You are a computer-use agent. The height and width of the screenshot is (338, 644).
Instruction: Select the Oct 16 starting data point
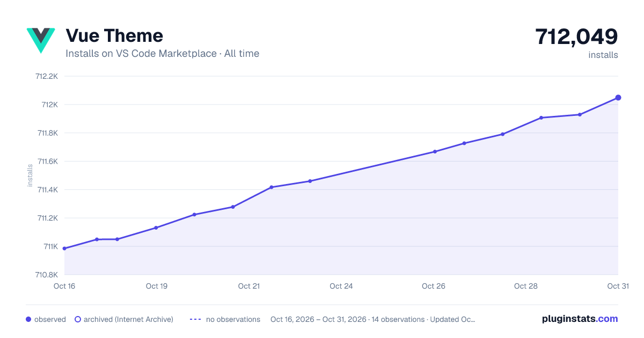point(64,248)
